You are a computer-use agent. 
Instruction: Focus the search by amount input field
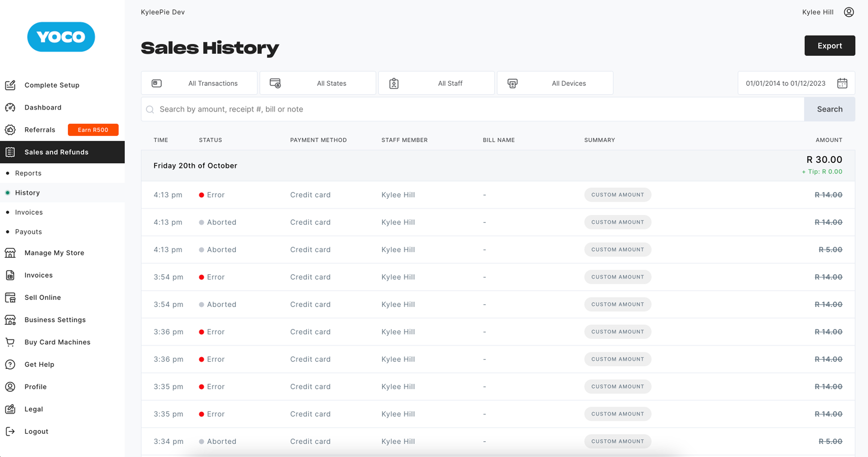tap(473, 109)
